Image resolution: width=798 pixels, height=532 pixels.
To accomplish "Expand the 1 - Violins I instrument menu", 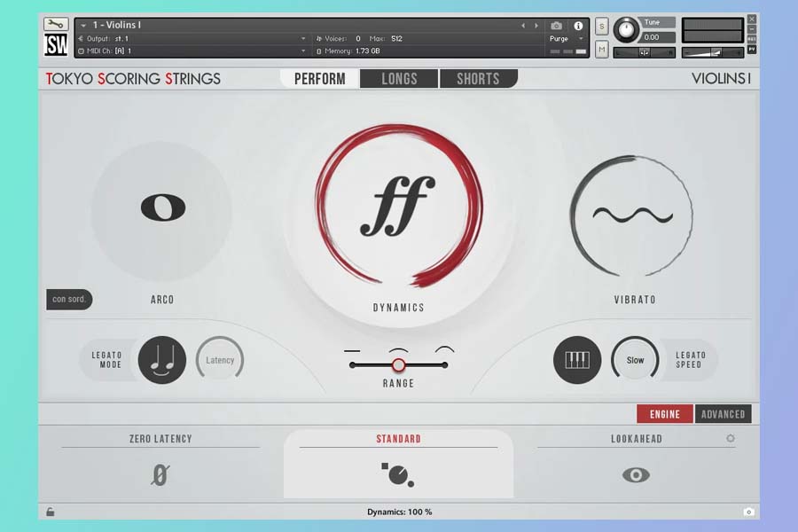I will coord(83,26).
